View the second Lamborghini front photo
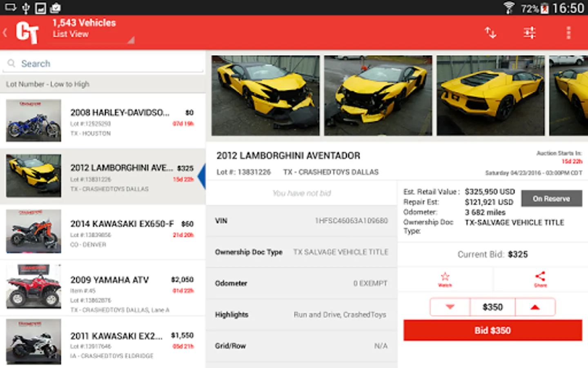Image resolution: width=588 pixels, height=368 pixels. coord(378,96)
